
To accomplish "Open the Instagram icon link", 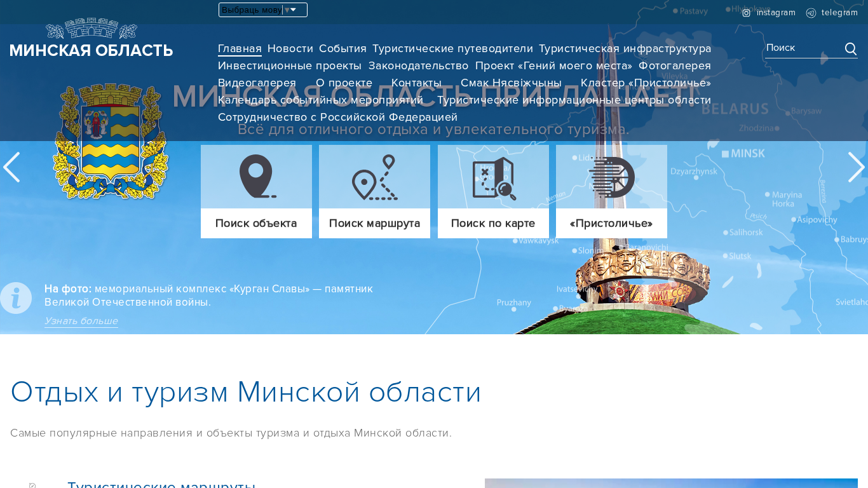I will click(x=747, y=13).
